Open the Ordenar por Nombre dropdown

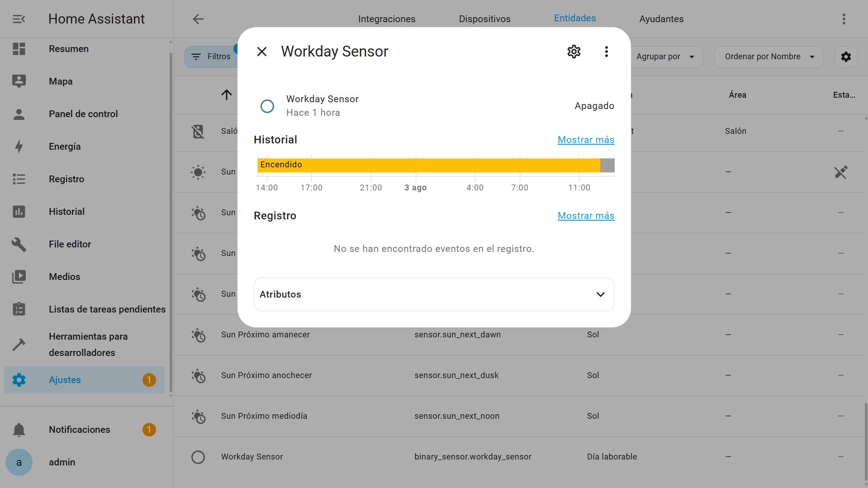[768, 57]
